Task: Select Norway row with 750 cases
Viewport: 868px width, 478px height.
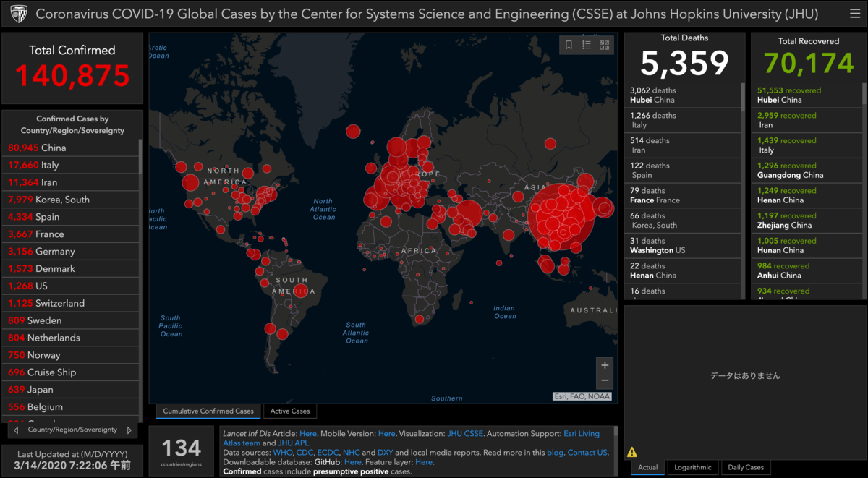Action: (70, 355)
